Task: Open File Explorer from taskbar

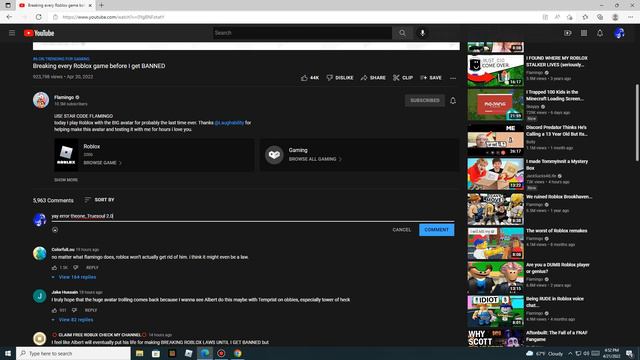Action: click(140, 353)
